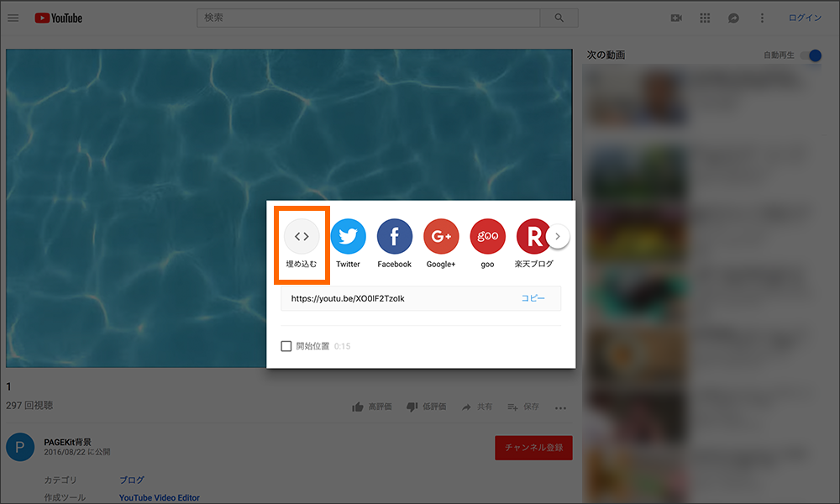The image size is (840, 504).
Task: Save the video with 保存 button
Action: pos(523,407)
